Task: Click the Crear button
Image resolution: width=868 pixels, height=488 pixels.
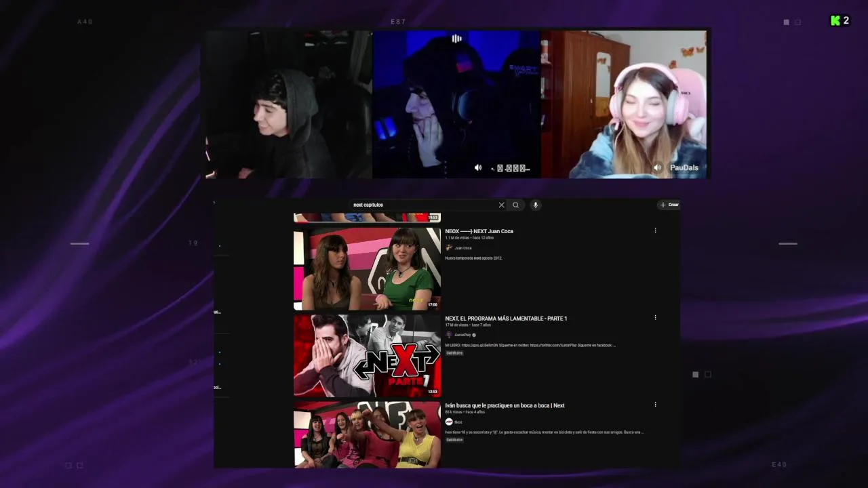Action: point(669,205)
